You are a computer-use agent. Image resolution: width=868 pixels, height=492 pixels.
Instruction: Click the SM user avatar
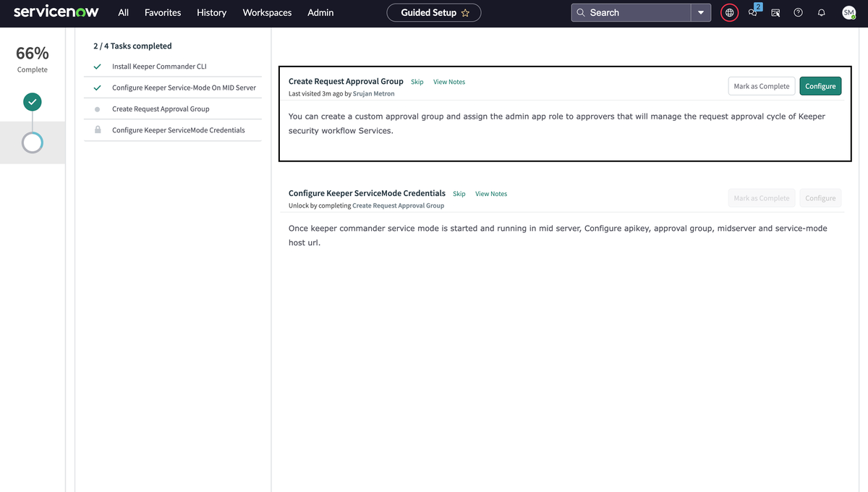pyautogui.click(x=848, y=12)
